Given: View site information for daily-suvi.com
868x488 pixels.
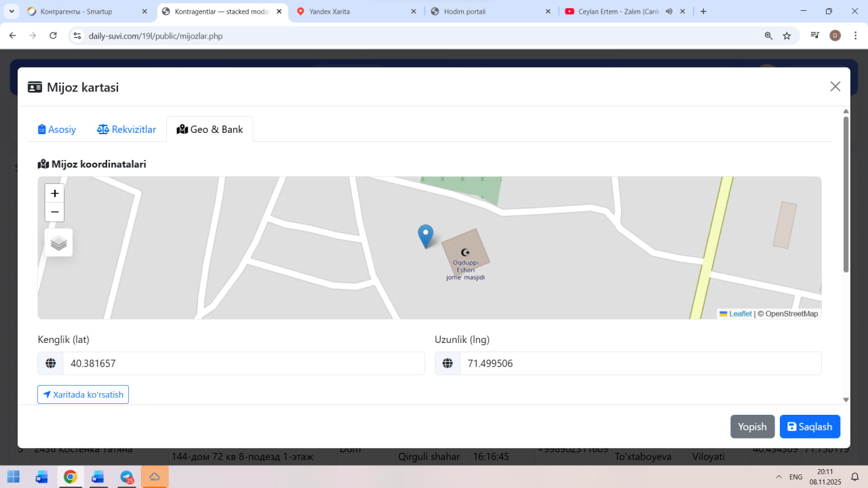Looking at the screenshot, I should (77, 36).
